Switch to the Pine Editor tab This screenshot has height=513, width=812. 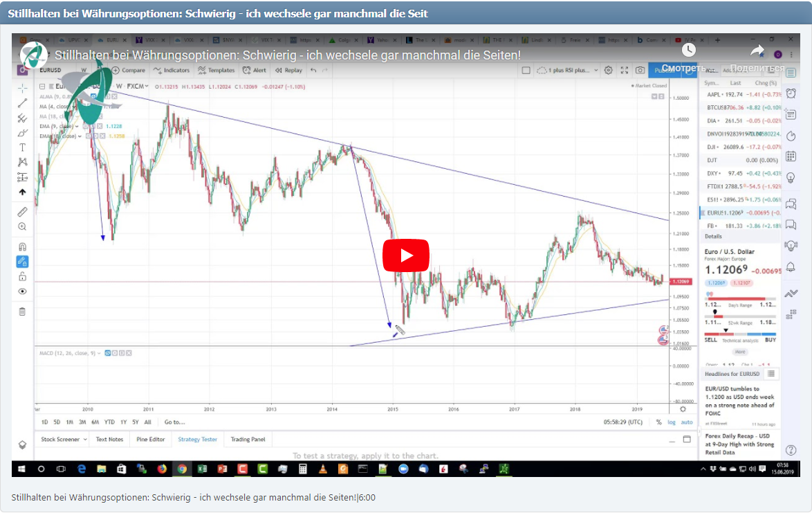click(150, 439)
